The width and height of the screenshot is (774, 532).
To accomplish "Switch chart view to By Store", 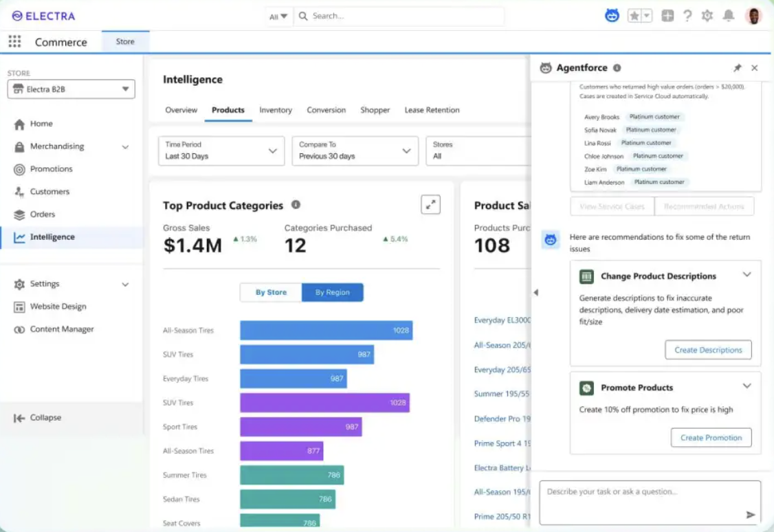I will (x=271, y=292).
